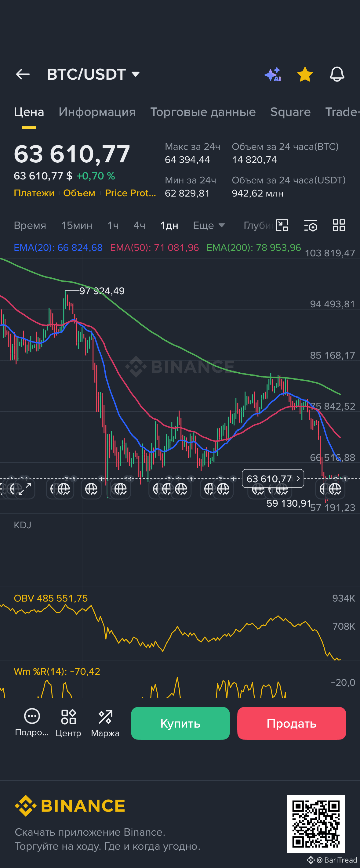
Task: Open the Square tab
Action: point(290,112)
